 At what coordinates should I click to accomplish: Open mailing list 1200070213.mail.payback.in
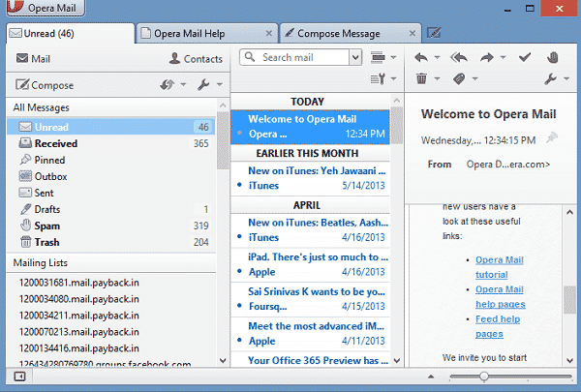(79, 332)
